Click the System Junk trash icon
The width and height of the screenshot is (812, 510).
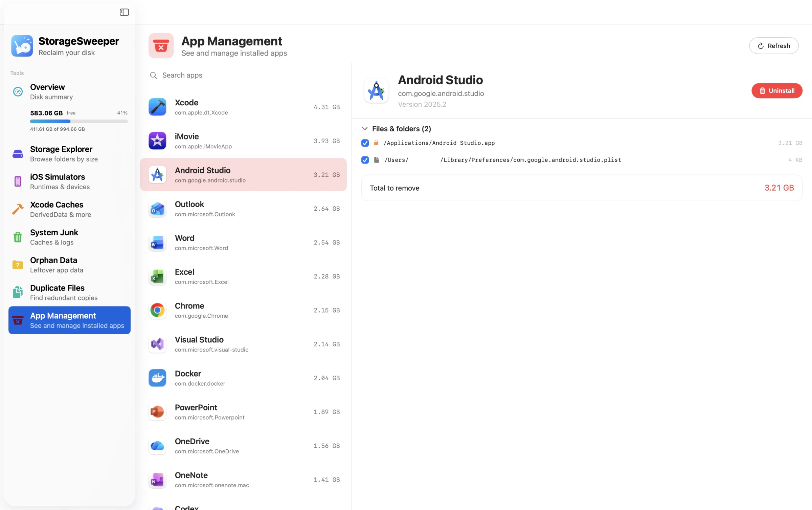pos(18,237)
